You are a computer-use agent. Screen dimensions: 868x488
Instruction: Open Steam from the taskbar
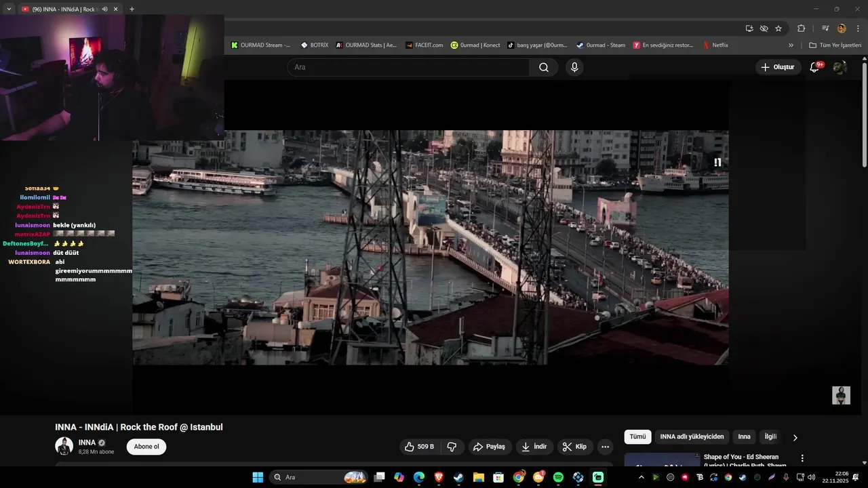[x=458, y=477]
